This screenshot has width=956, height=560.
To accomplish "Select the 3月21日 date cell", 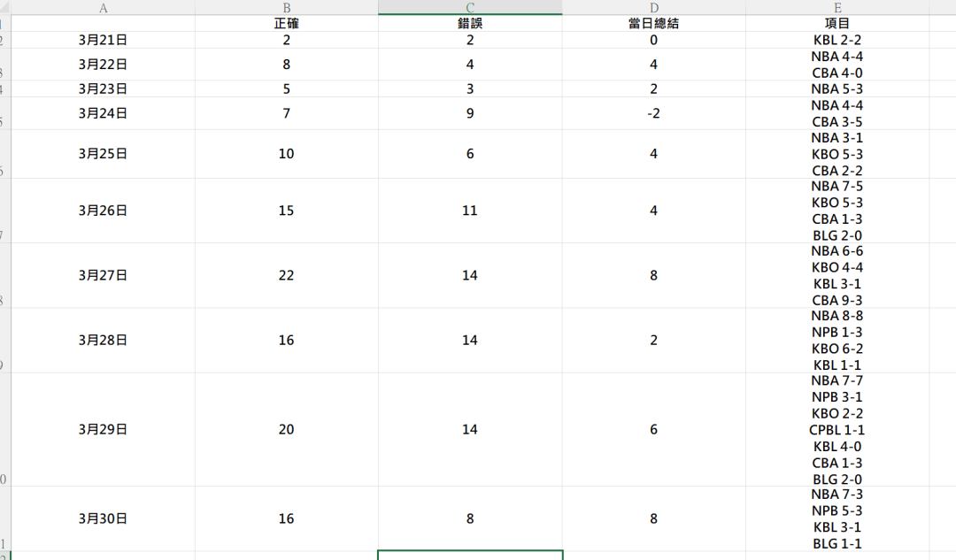I will click(103, 40).
